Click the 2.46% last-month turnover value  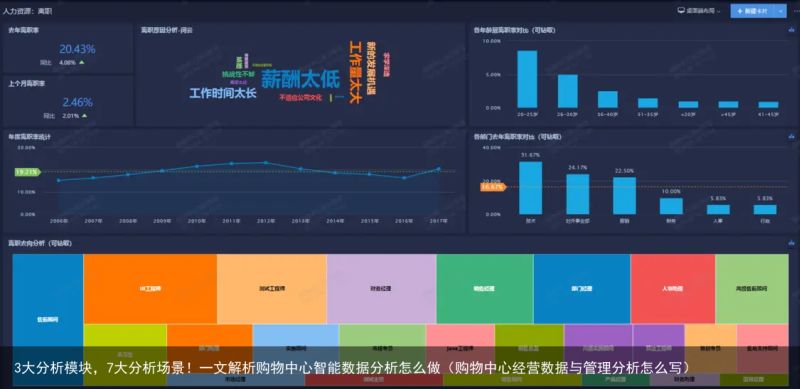pos(78,102)
